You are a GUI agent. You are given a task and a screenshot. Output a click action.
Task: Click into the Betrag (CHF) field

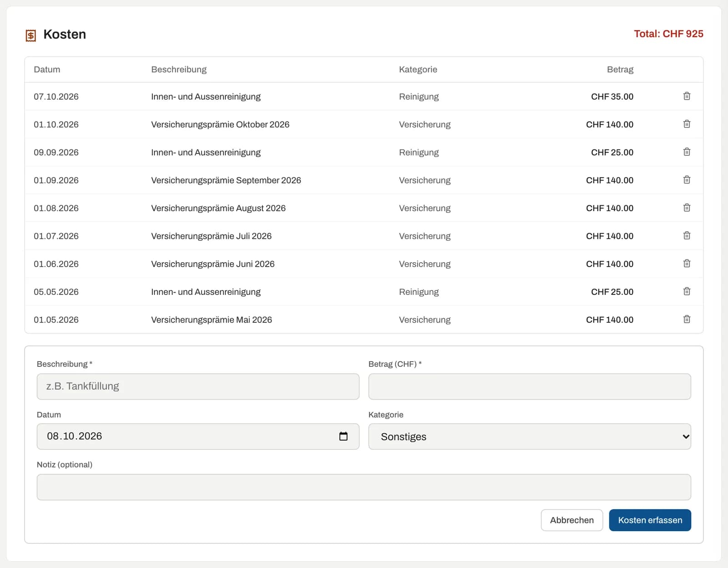530,386
